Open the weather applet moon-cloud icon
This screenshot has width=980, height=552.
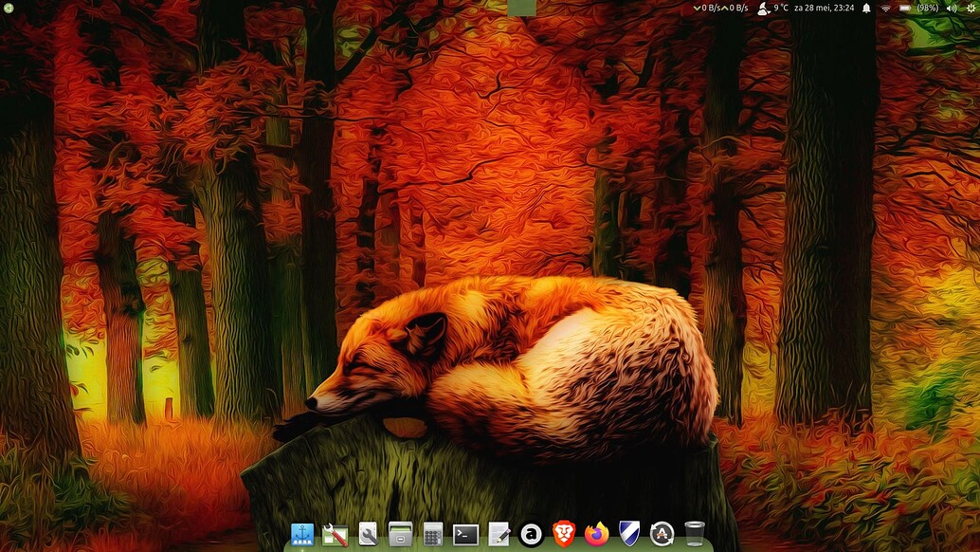point(763,9)
